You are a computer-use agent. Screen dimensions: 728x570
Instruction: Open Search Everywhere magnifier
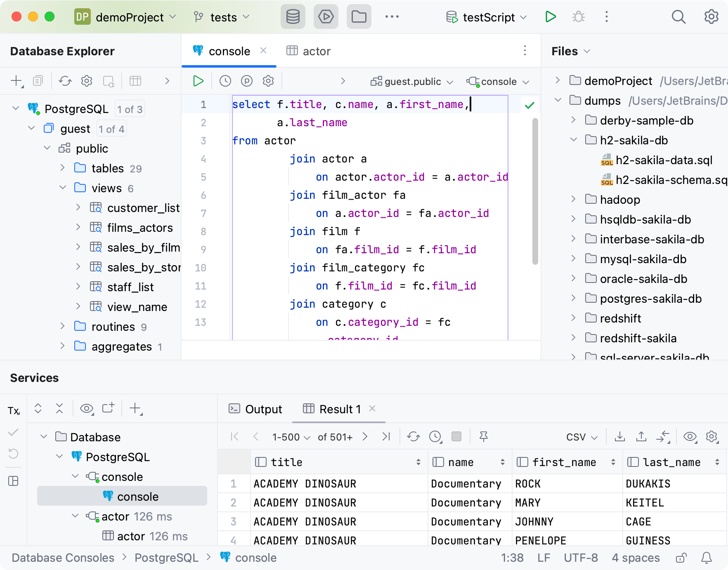pos(678,17)
